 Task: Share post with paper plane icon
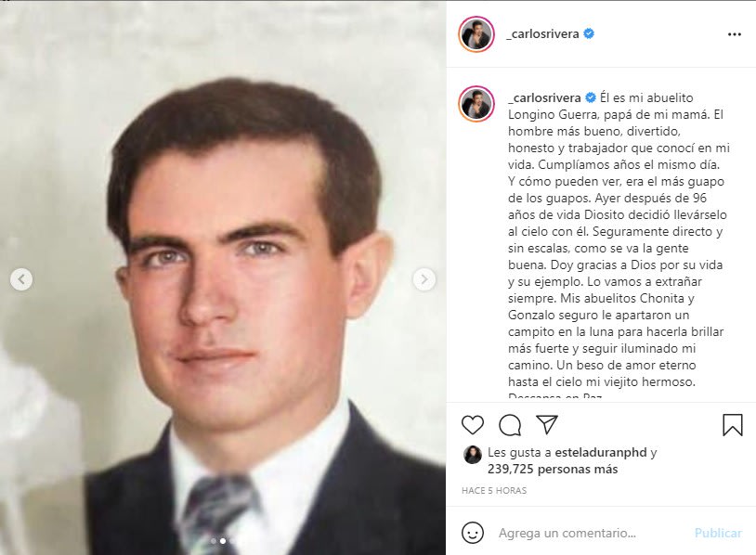(547, 424)
